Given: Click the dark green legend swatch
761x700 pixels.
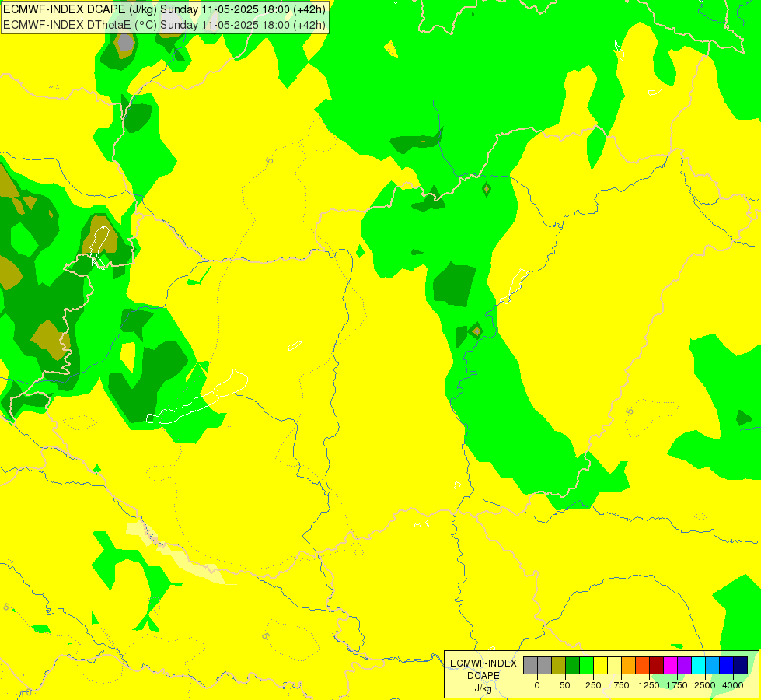Looking at the screenshot, I should point(573,665).
